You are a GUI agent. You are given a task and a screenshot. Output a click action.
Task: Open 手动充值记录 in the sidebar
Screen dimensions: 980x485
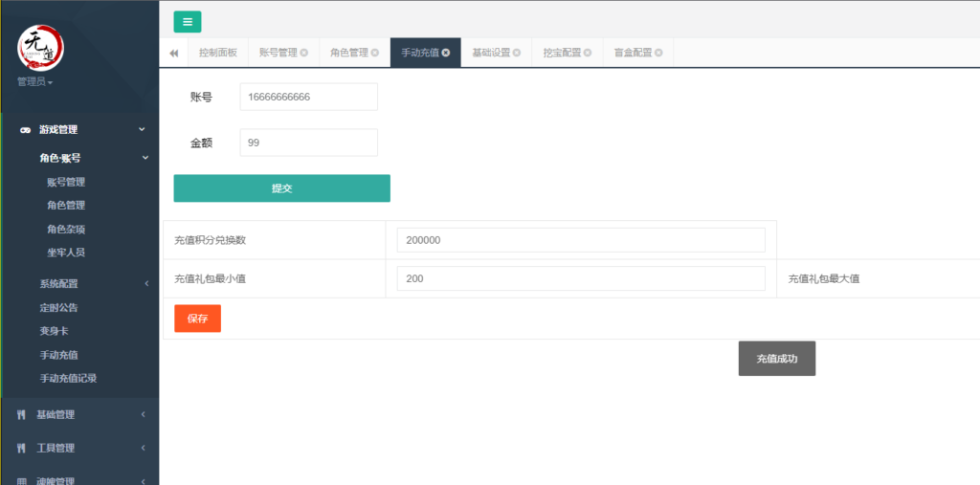68,378
